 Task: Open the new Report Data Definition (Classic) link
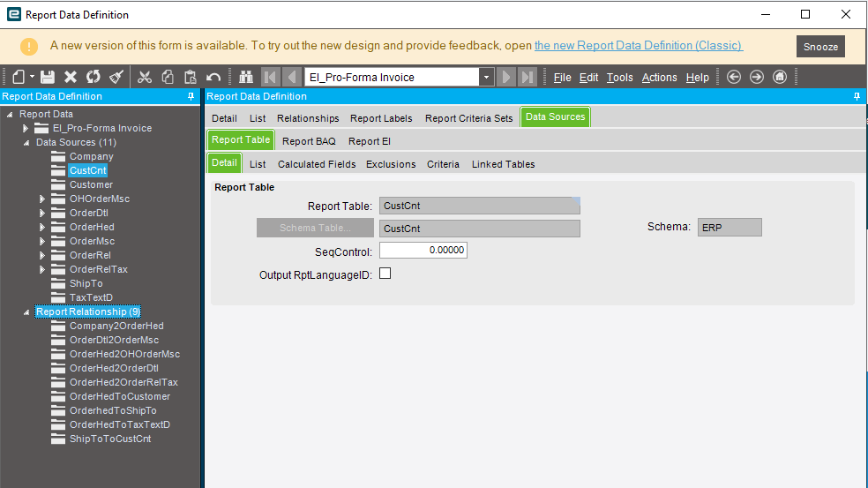639,45
